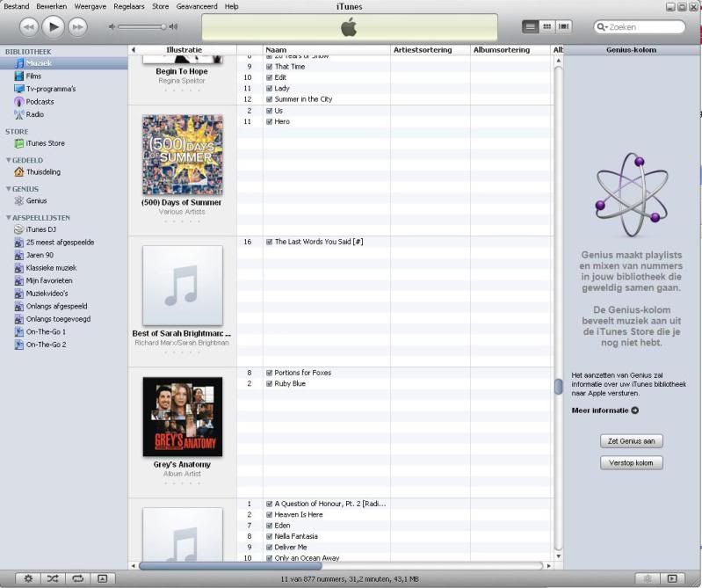Sort by the Naam column header
702x588 pixels.
326,50
